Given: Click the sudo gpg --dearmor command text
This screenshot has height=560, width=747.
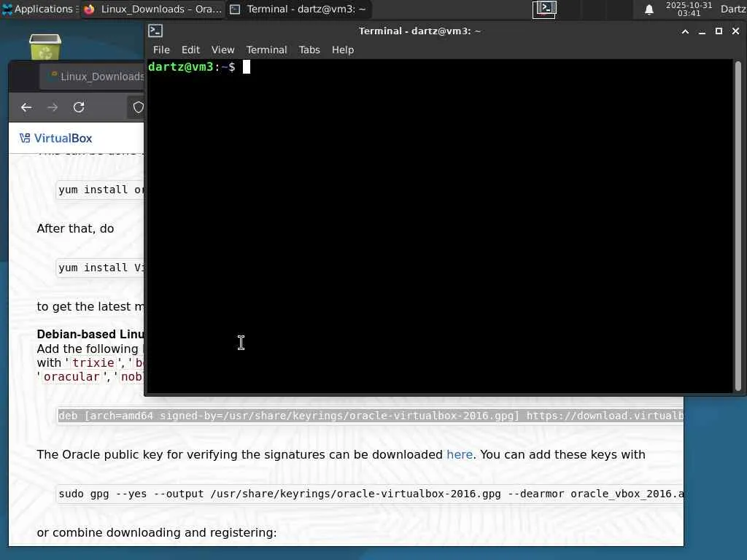Looking at the screenshot, I should [371, 494].
